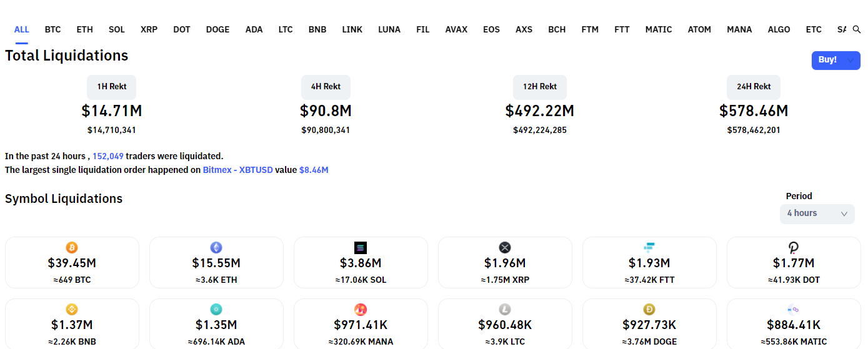Screen dimensions: 868x349
Task: Click the MANA liquidation card
Action: coord(361,324)
